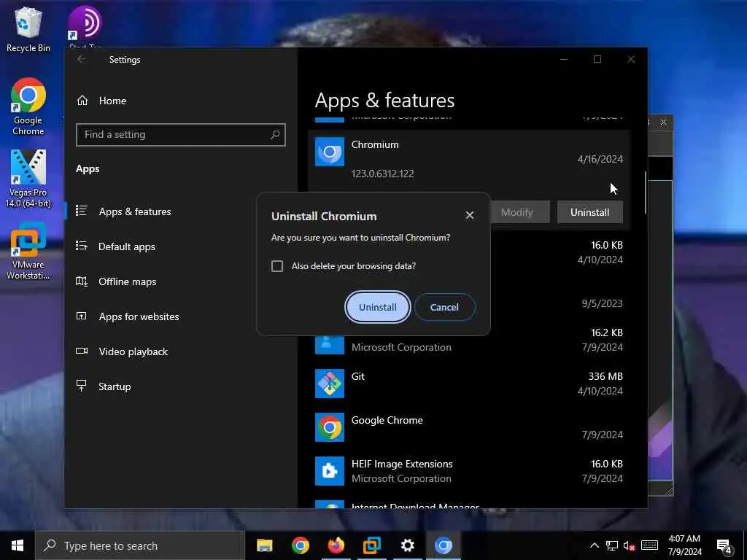
Task: Click the Default apps sidebar icon
Action: click(82, 246)
